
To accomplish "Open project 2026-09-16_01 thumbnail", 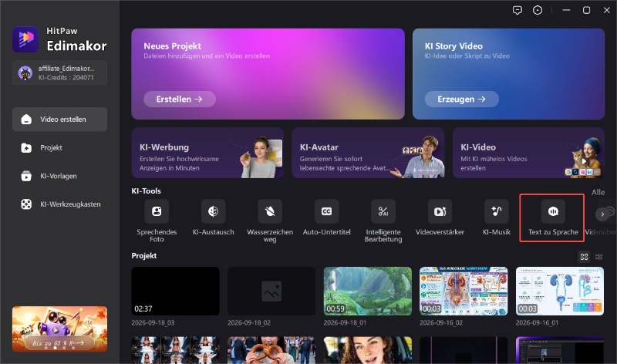I will coord(560,291).
